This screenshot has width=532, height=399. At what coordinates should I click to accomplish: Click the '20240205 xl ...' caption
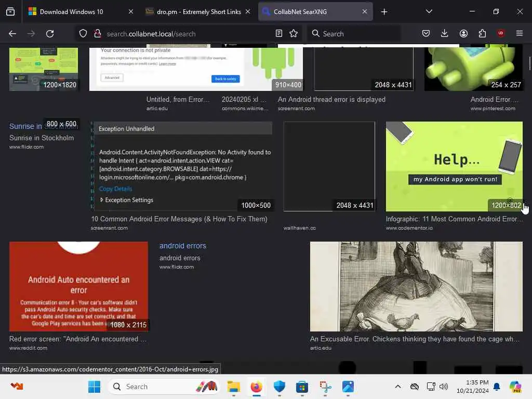pyautogui.click(x=244, y=99)
